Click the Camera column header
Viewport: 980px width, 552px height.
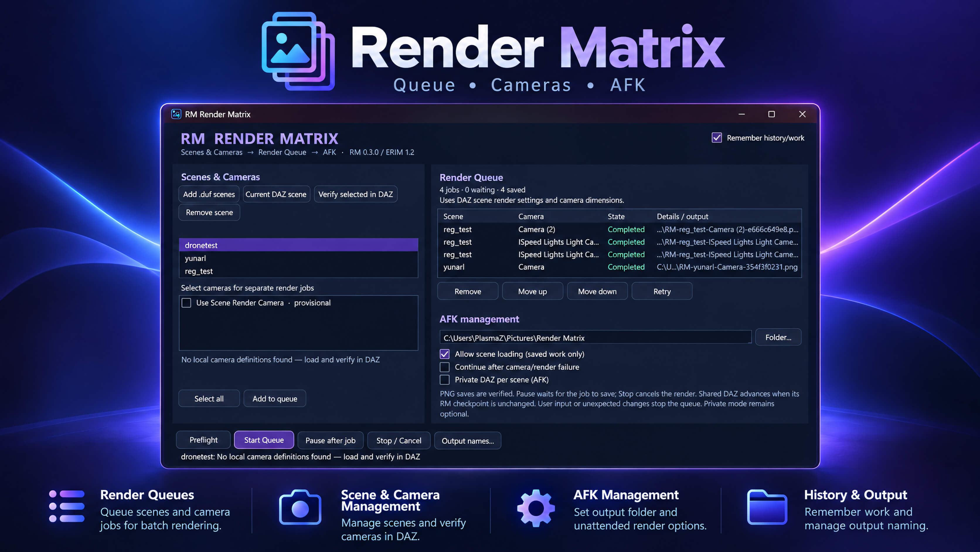[x=531, y=216]
